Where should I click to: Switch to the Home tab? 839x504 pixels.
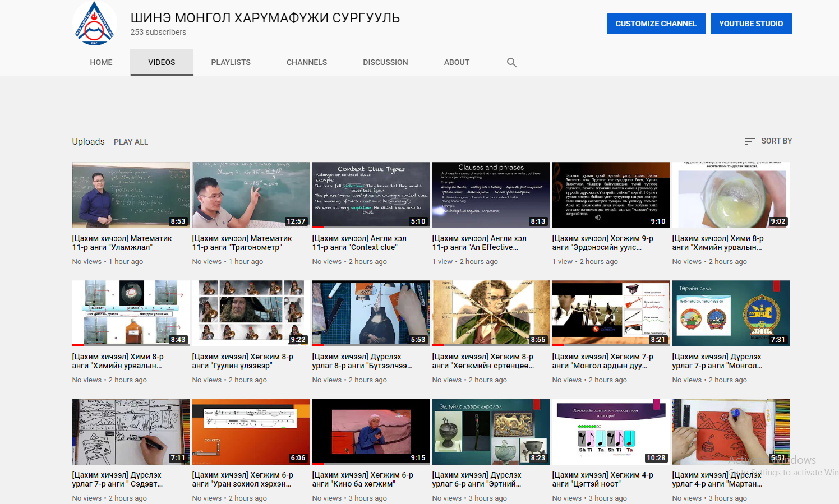[101, 62]
